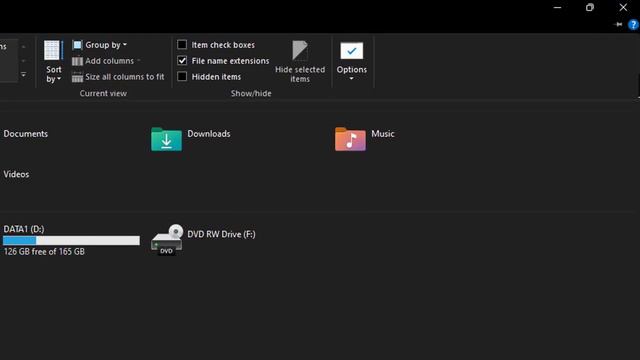Select the Downloads folder icon
This screenshot has width=640, height=360.
(x=166, y=139)
